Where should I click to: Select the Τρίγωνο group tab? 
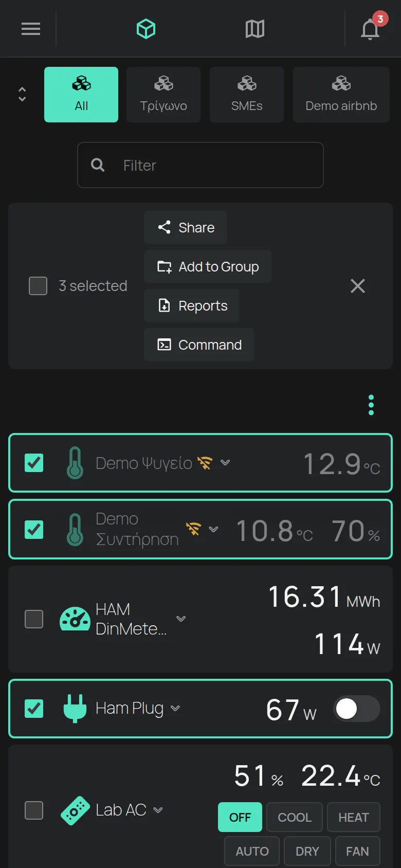163,95
